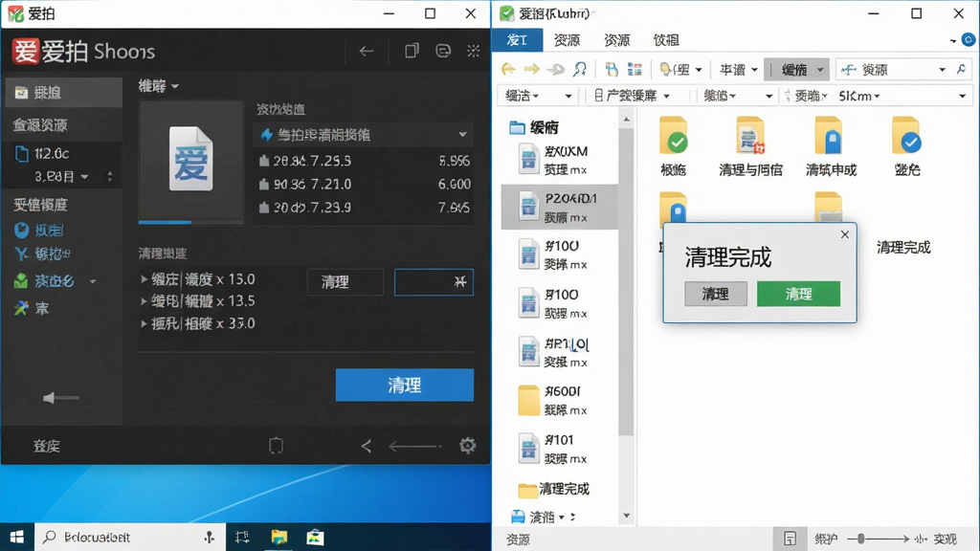Open the 缉洁 dropdown in explorer
This screenshot has height=551, width=980.
pyautogui.click(x=537, y=96)
